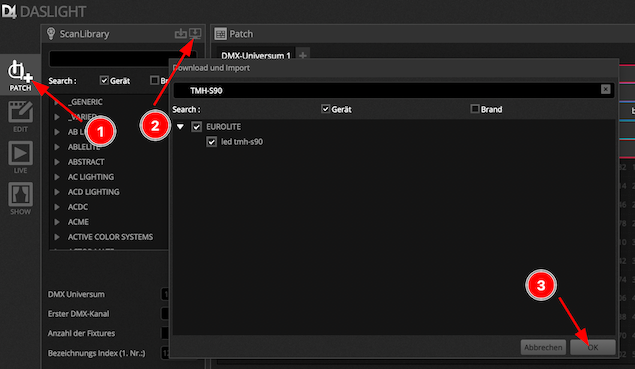The height and width of the screenshot is (369, 635).
Task: Switch to LIVE mode
Action: pos(20,158)
